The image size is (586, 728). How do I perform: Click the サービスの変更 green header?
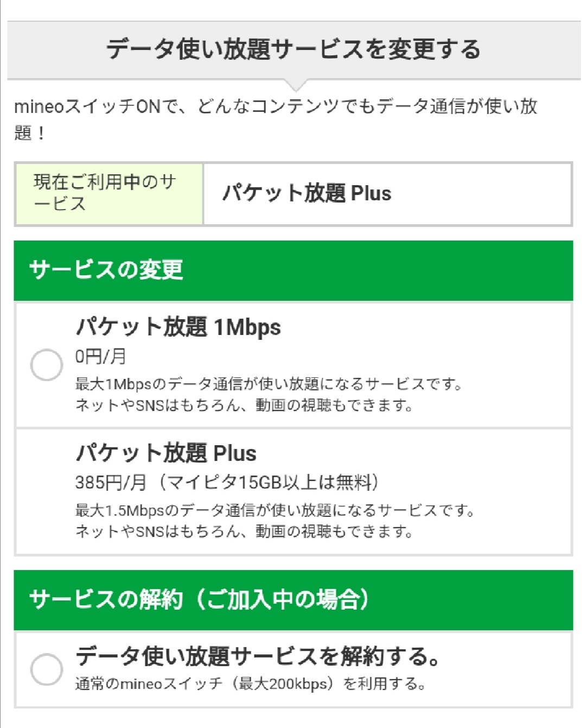tap(293, 270)
